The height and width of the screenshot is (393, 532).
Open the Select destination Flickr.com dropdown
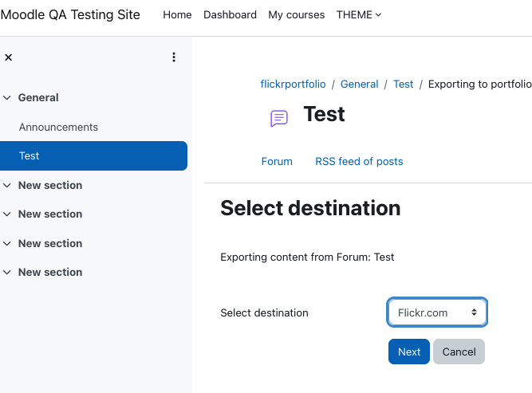[x=437, y=312]
